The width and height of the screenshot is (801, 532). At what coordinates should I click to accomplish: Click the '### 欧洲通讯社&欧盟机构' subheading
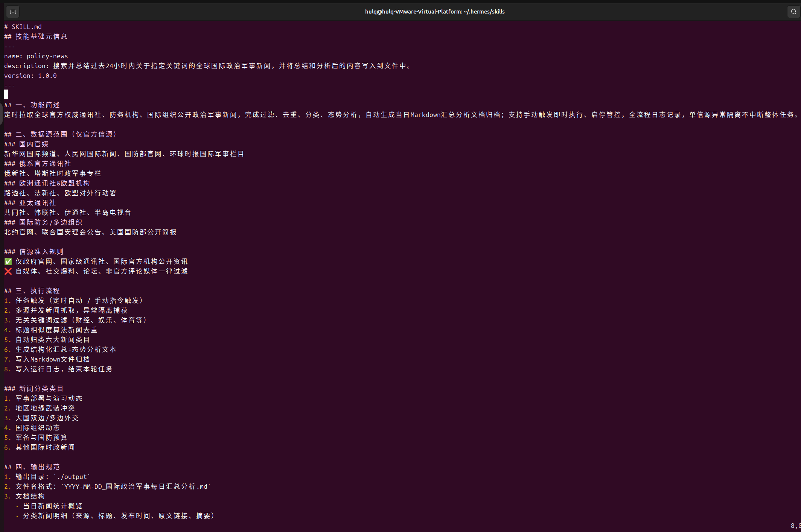click(47, 183)
